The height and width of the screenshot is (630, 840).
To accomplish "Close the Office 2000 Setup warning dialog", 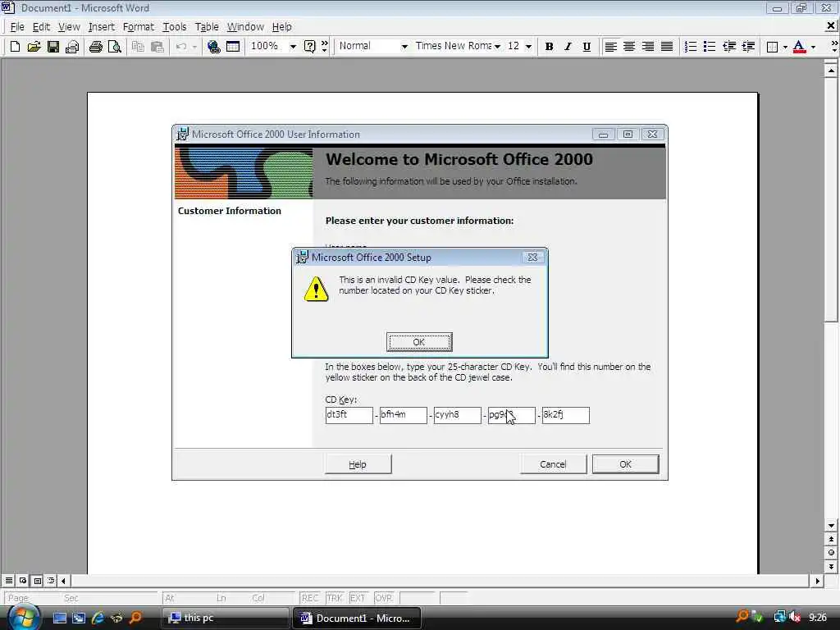I will click(532, 257).
